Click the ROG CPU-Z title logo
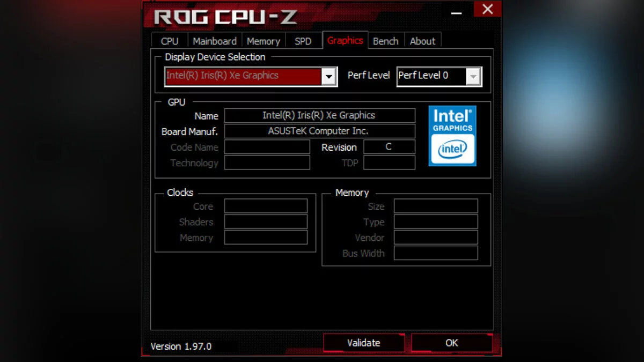The width and height of the screenshot is (644, 362). [x=225, y=17]
